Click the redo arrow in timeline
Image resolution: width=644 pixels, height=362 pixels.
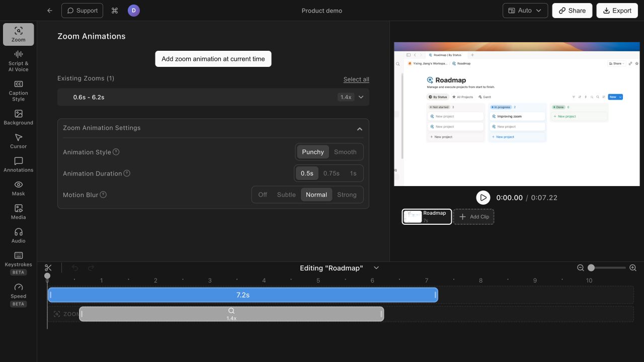(91, 268)
